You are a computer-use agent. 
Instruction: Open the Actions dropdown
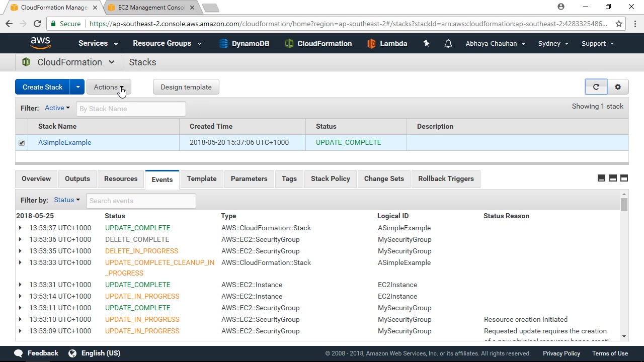tap(109, 87)
